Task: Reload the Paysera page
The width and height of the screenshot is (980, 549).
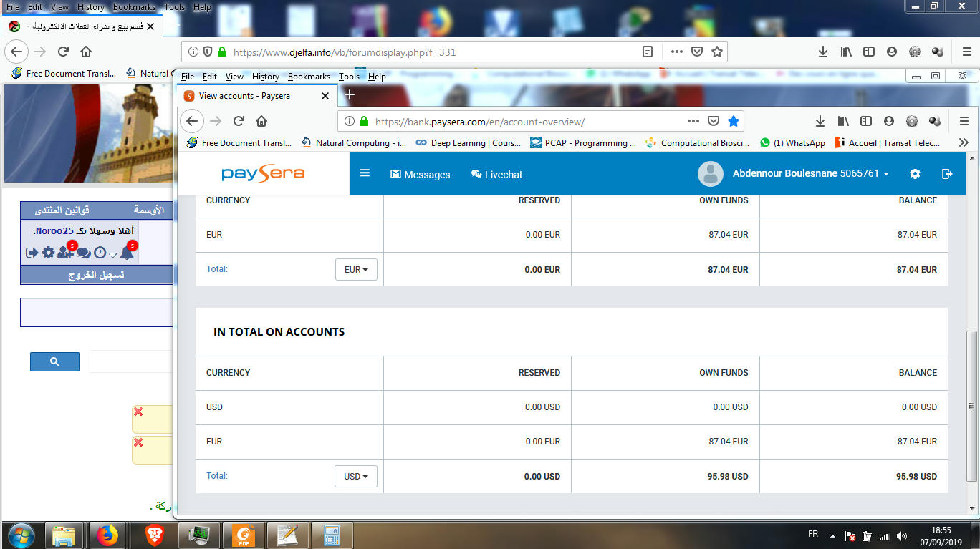Action: click(x=239, y=121)
